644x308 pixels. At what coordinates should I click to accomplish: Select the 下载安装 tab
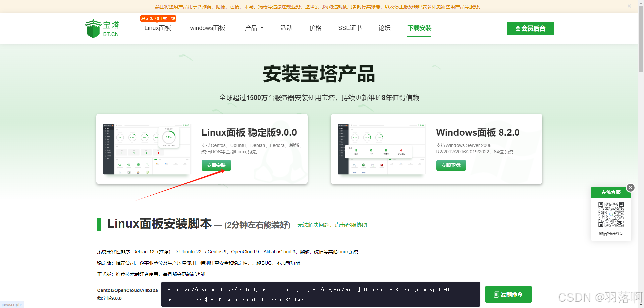click(419, 28)
